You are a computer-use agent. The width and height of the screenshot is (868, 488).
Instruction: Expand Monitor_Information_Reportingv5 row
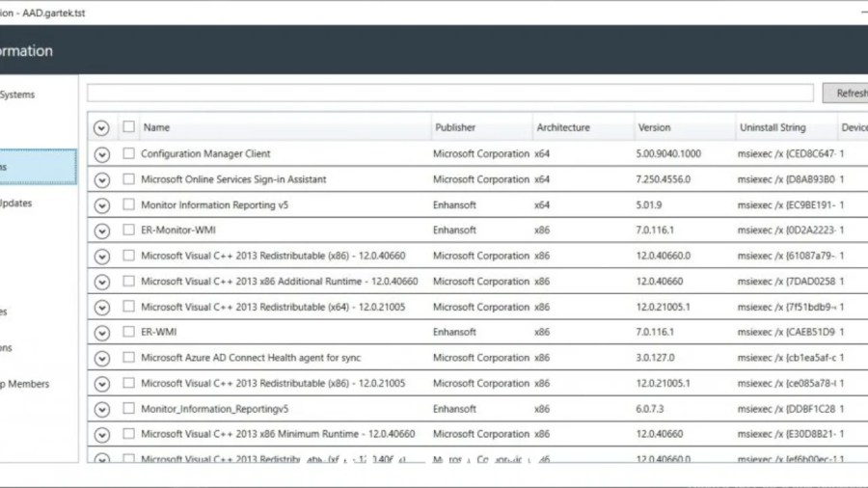(x=102, y=409)
